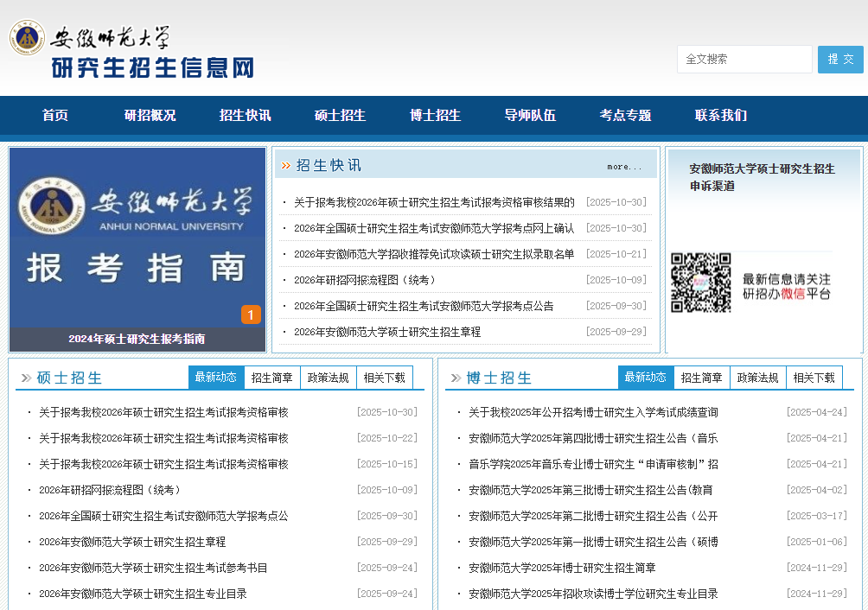Viewport: 868px width, 610px height.
Task: Open 首页 in the navigation bar
Action: [x=55, y=116]
